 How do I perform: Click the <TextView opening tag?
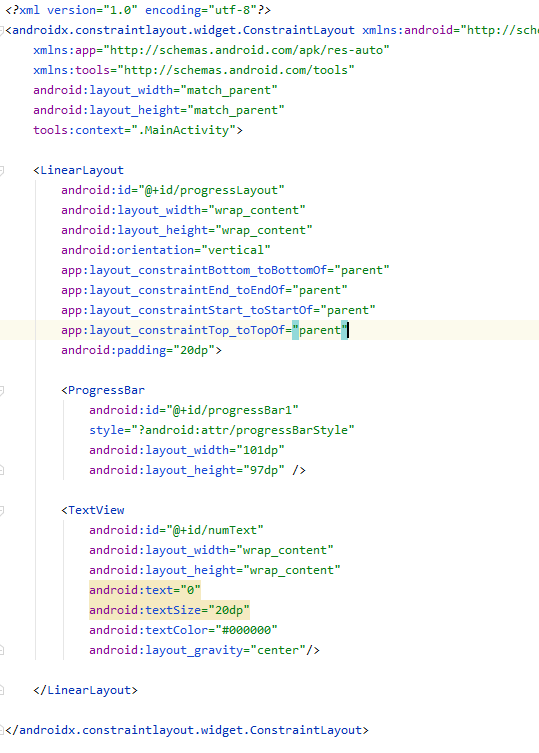point(93,510)
